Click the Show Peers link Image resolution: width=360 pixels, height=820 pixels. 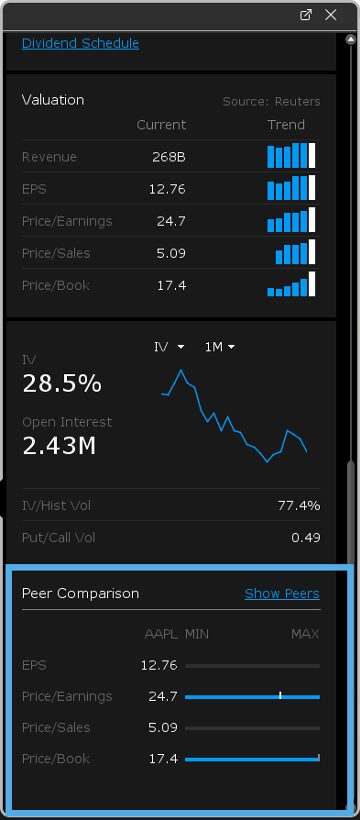coord(282,594)
